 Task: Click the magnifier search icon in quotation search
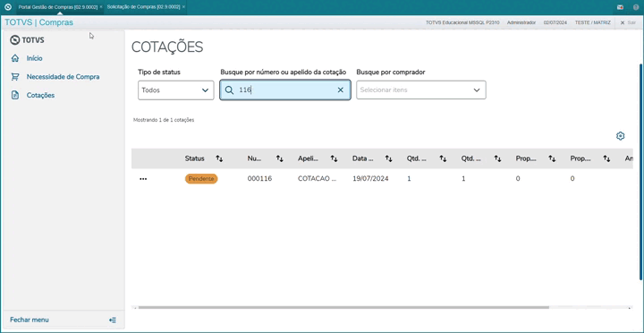point(229,90)
